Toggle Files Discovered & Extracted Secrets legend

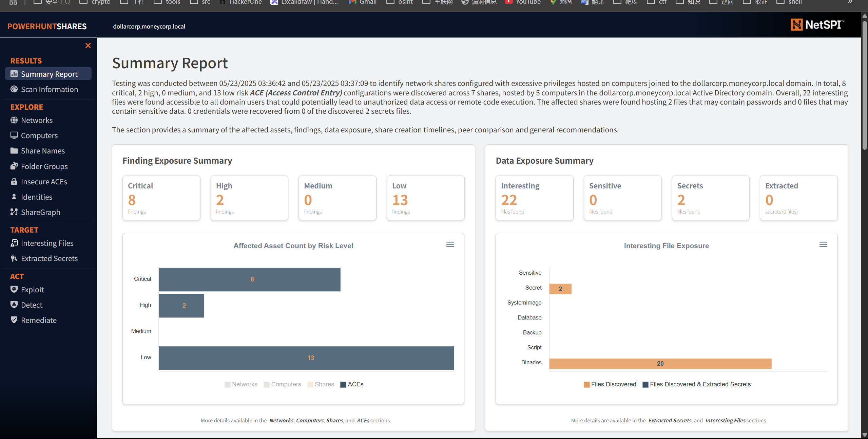[697, 384]
